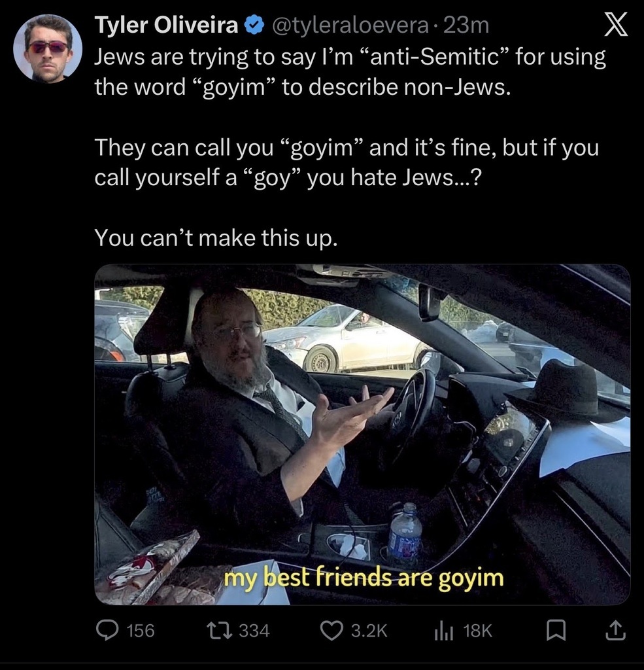Click the 'my best friends are goyim' caption
Viewport: 644px width, 670px height.
pos(364,578)
